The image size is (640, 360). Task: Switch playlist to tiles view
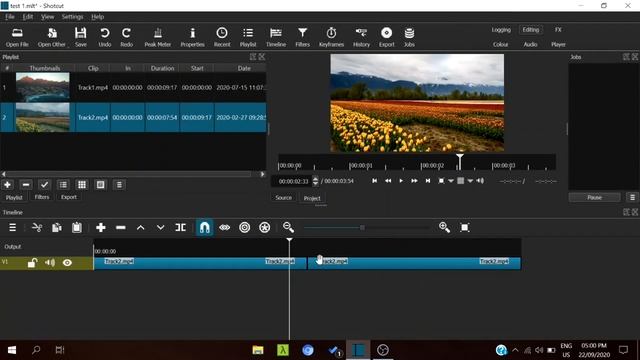(82, 185)
